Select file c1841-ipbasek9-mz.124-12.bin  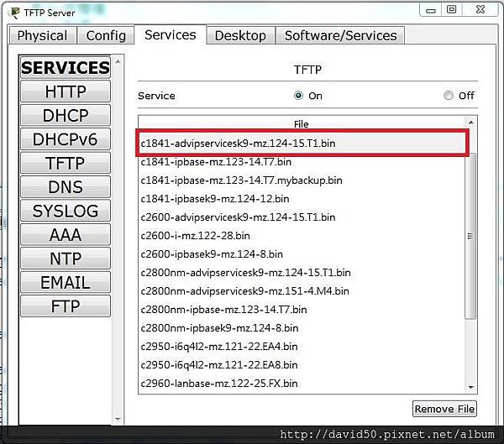(302, 199)
